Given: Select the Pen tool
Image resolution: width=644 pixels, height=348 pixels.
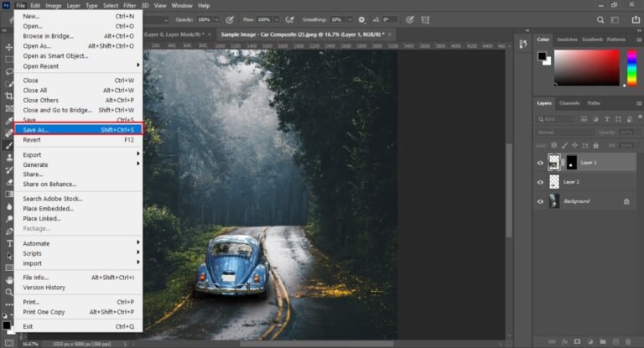Looking at the screenshot, I should tap(9, 231).
